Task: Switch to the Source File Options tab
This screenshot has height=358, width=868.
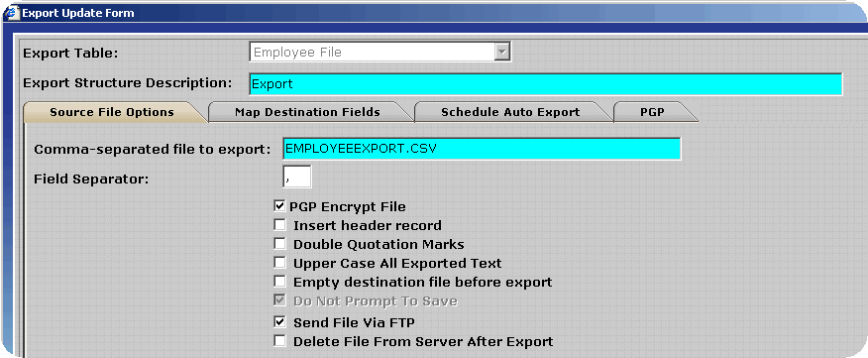Action: 112,112
